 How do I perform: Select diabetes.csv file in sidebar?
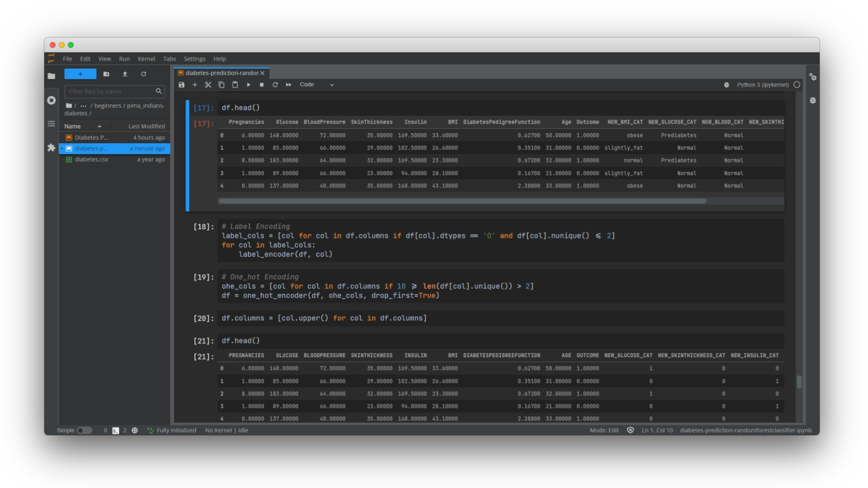92,159
